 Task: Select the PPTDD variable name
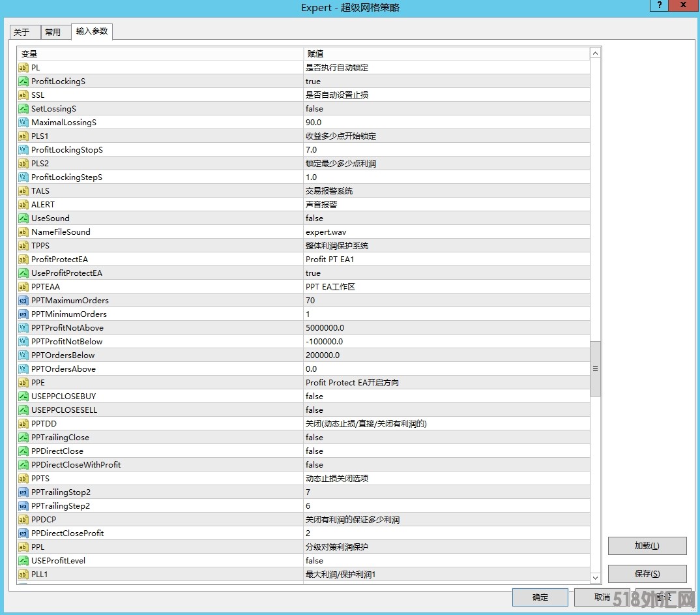44,424
